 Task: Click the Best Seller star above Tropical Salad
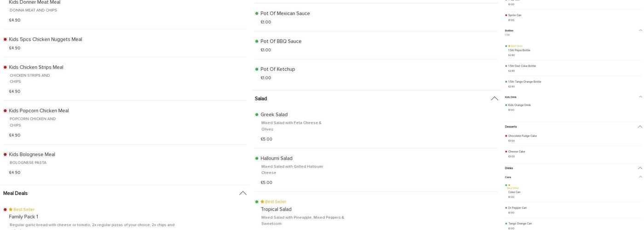click(x=262, y=202)
